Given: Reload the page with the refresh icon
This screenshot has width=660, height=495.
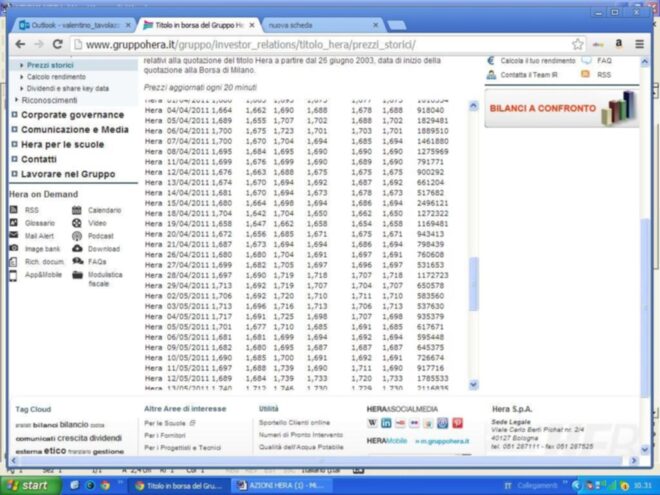Looking at the screenshot, I should point(58,44).
